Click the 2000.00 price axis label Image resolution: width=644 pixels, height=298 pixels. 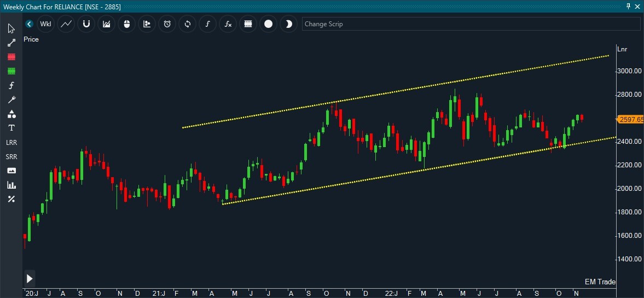click(629, 189)
